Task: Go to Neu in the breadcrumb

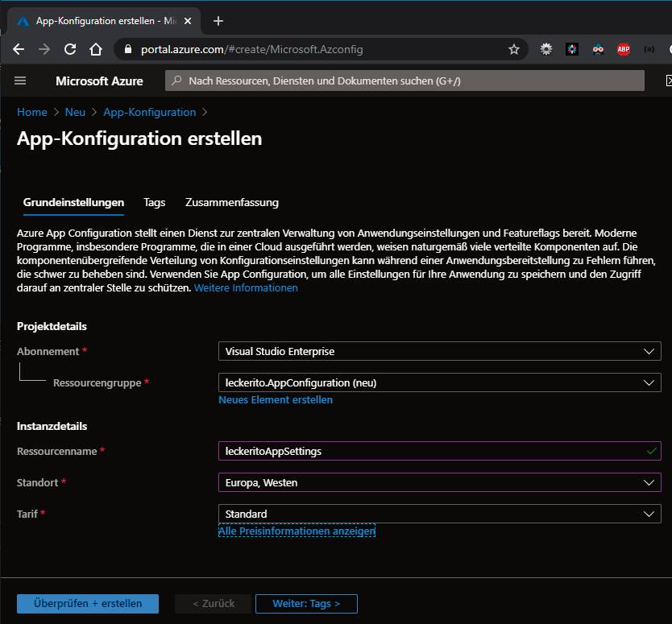Action: pyautogui.click(x=75, y=112)
